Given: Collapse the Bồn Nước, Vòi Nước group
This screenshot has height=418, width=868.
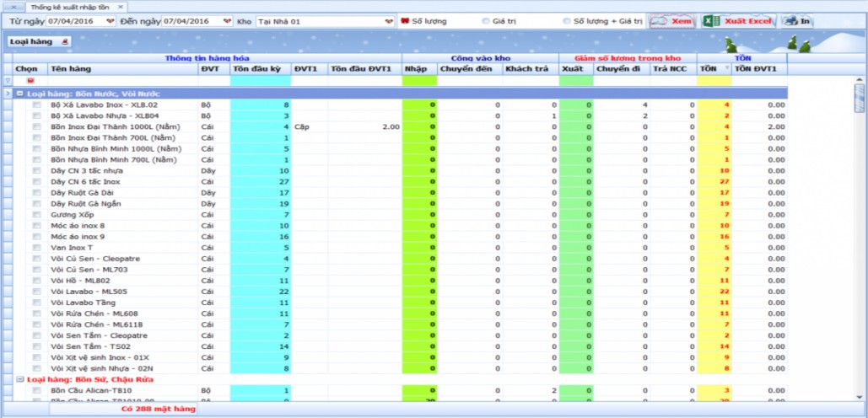Looking at the screenshot, I should [x=19, y=94].
